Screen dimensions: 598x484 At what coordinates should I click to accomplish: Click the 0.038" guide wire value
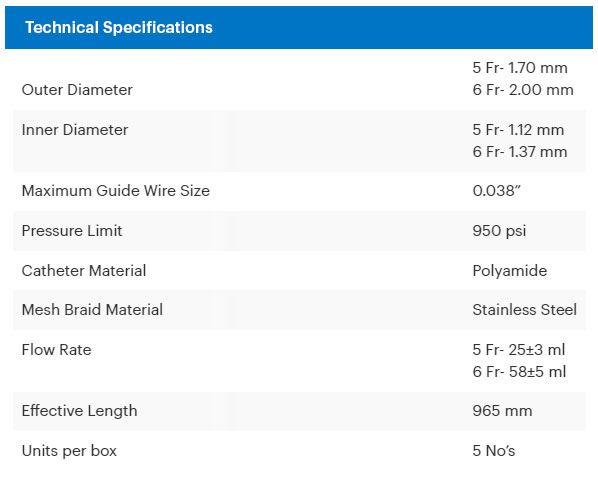coord(497,191)
